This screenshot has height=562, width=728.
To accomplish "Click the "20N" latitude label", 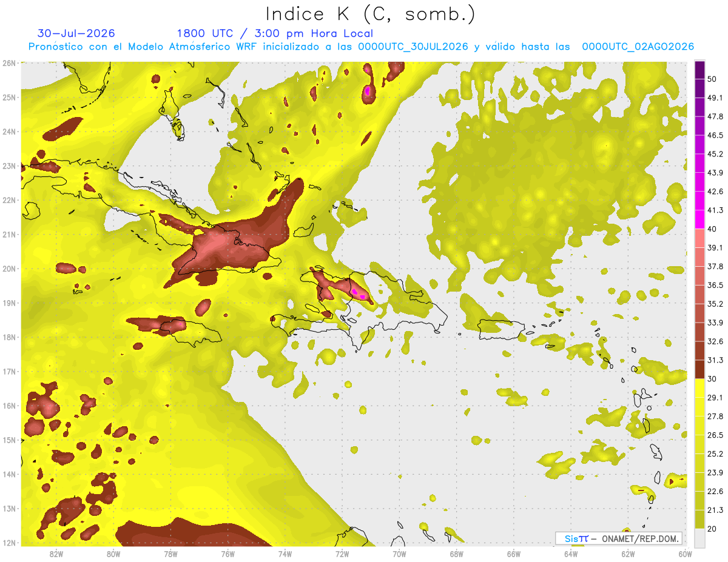I will pyautogui.click(x=9, y=269).
